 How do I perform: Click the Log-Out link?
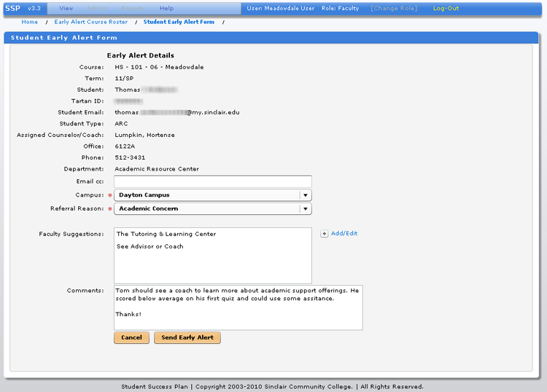pyautogui.click(x=446, y=8)
